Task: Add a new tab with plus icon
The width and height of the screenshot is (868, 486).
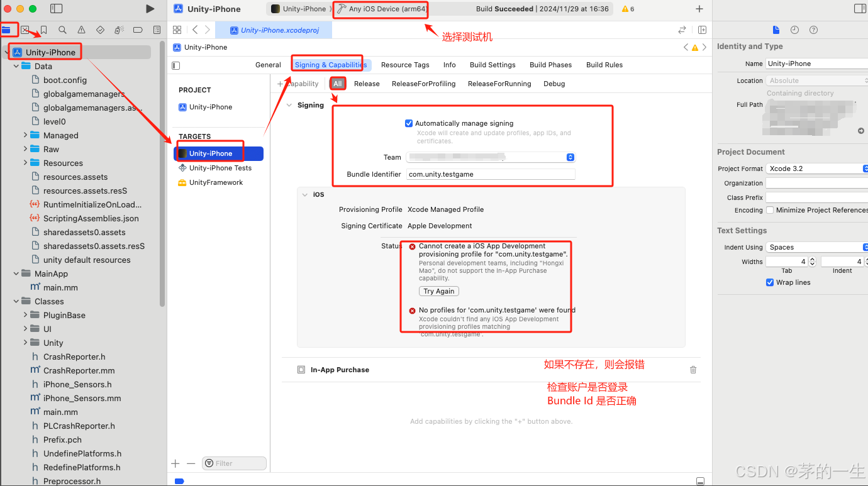Action: pos(699,9)
